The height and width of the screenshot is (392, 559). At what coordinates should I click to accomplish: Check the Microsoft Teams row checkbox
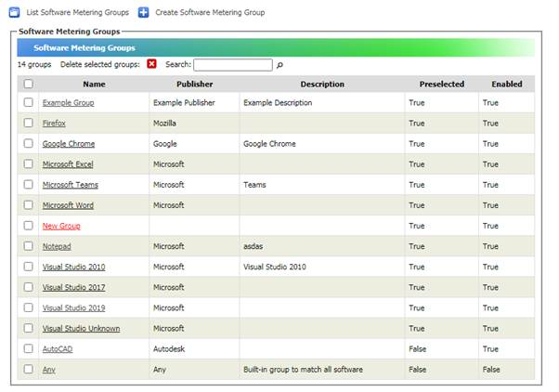coord(29,185)
